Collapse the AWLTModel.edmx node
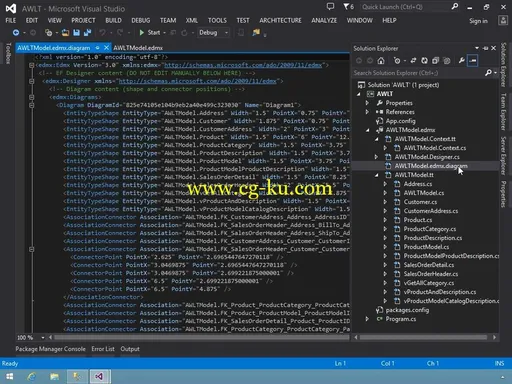Screen dimensions: 512x384 pos(368,130)
